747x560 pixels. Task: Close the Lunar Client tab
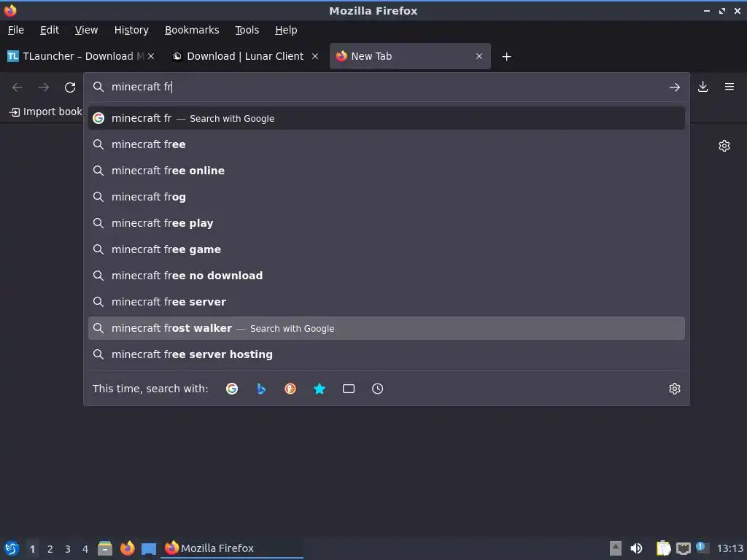315,56
